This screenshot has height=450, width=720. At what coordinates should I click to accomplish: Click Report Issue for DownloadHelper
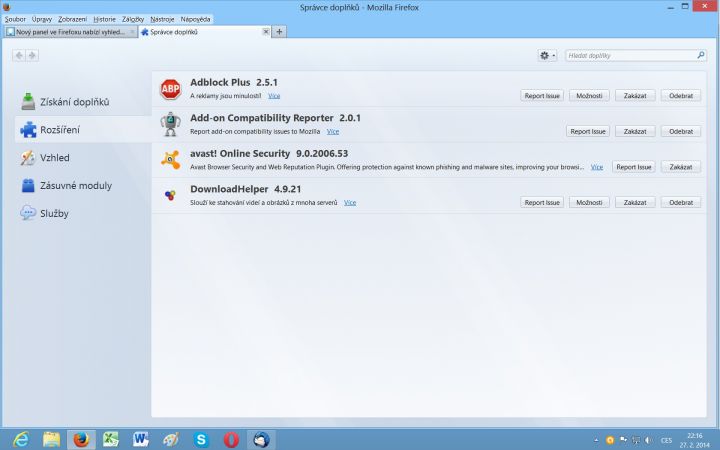click(x=542, y=202)
